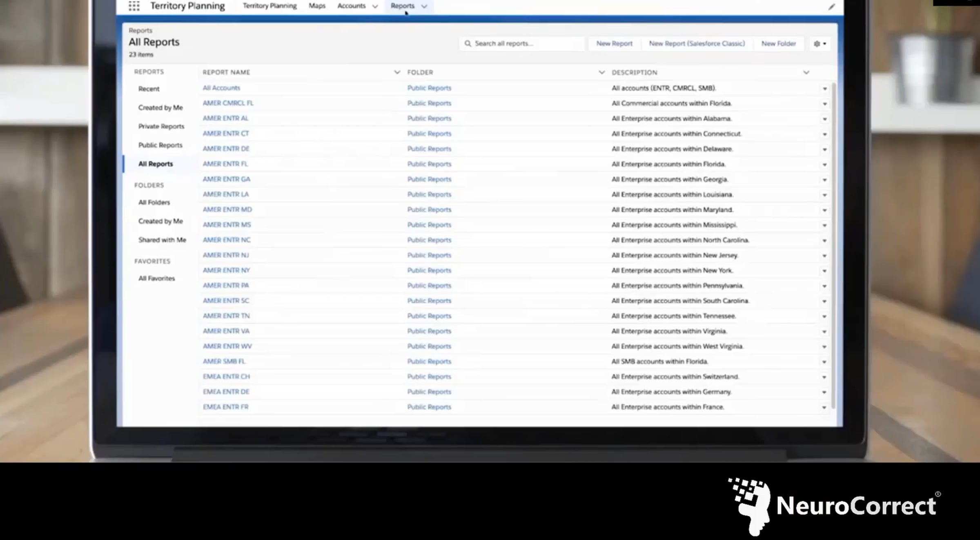Expand the Reports tab dropdown chevron
This screenshot has height=540, width=980.
424,6
